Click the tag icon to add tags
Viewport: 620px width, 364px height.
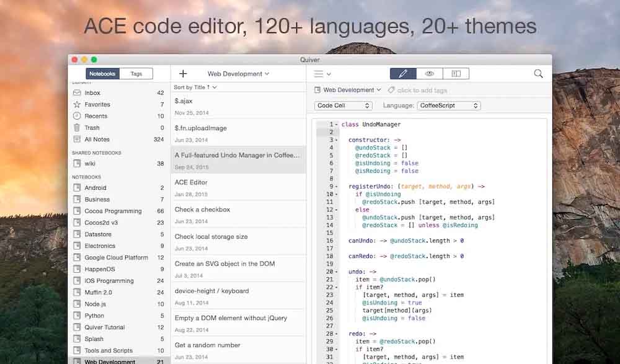pyautogui.click(x=391, y=90)
